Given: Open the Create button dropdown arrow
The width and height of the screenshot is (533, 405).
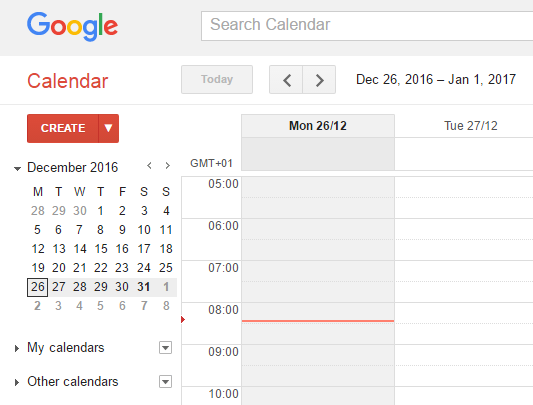Looking at the screenshot, I should [x=108, y=128].
